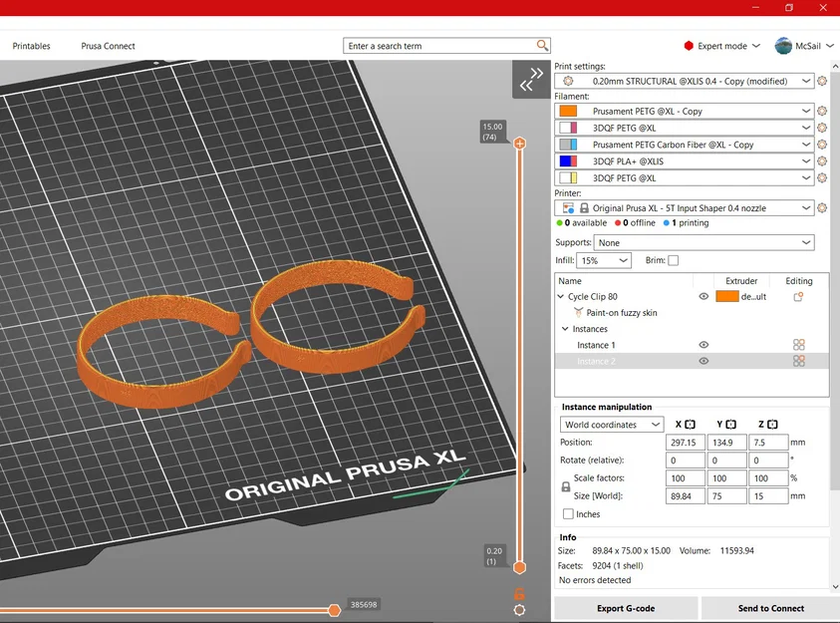840x623 pixels.
Task: Enable the Brim checkbox
Action: [674, 260]
